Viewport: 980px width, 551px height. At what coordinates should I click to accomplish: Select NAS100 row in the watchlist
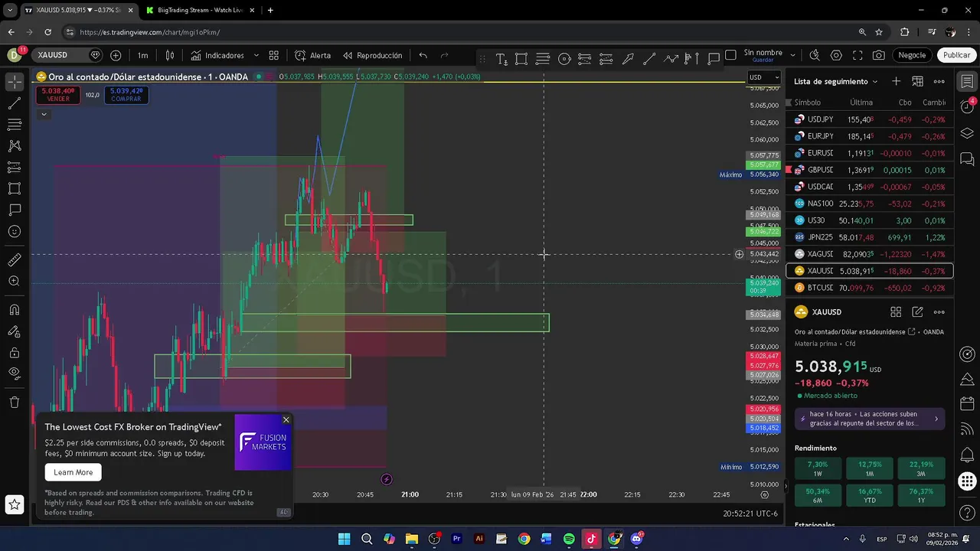[870, 204]
